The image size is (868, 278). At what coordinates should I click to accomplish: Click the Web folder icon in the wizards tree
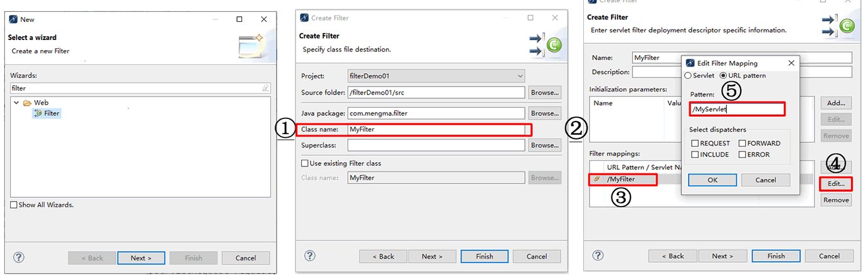(x=28, y=103)
